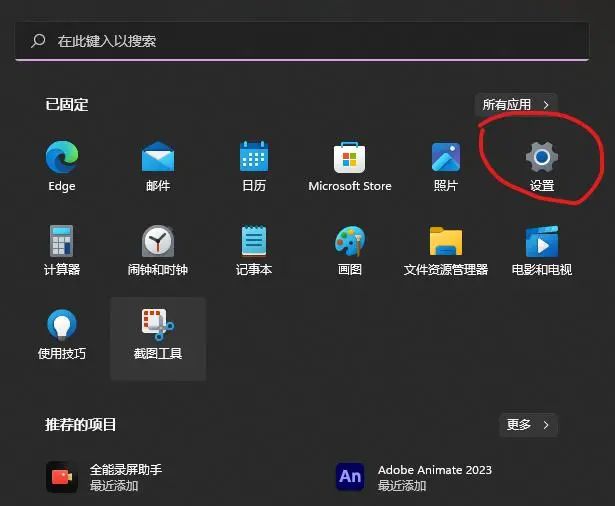The width and height of the screenshot is (615, 506).
Task: Launch the 日历 calendar app
Action: (254, 166)
